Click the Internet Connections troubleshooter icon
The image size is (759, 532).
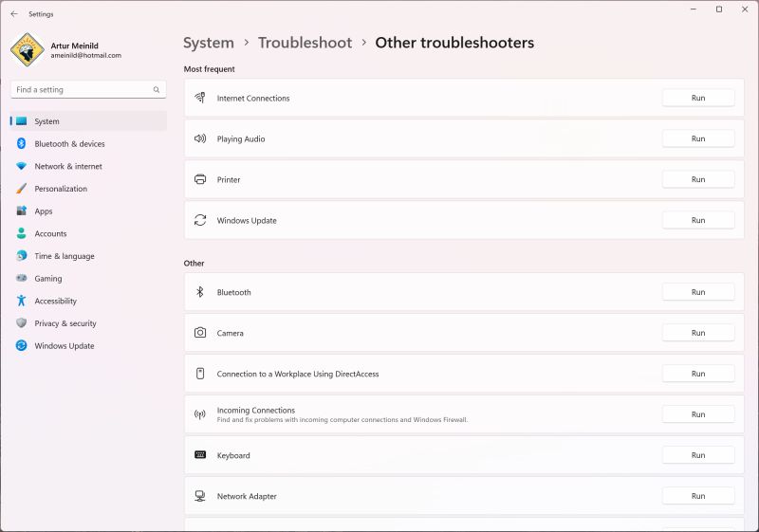click(200, 98)
